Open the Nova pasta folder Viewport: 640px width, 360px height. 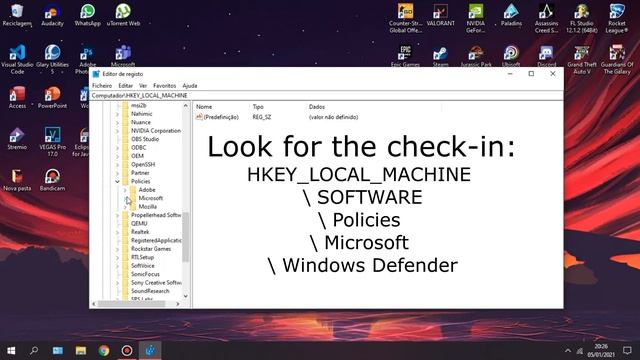click(17, 180)
